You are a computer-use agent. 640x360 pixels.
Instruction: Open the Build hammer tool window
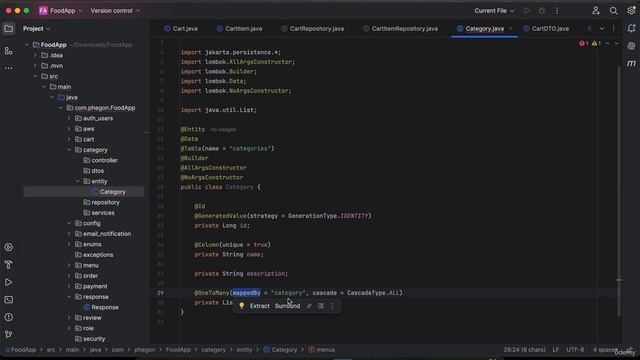tap(9, 265)
